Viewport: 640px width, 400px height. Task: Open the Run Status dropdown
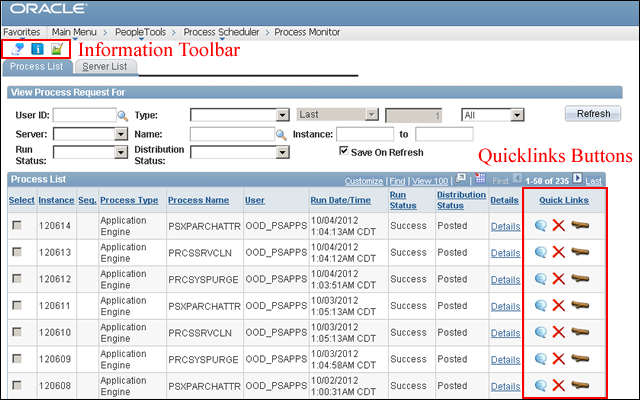click(90, 153)
